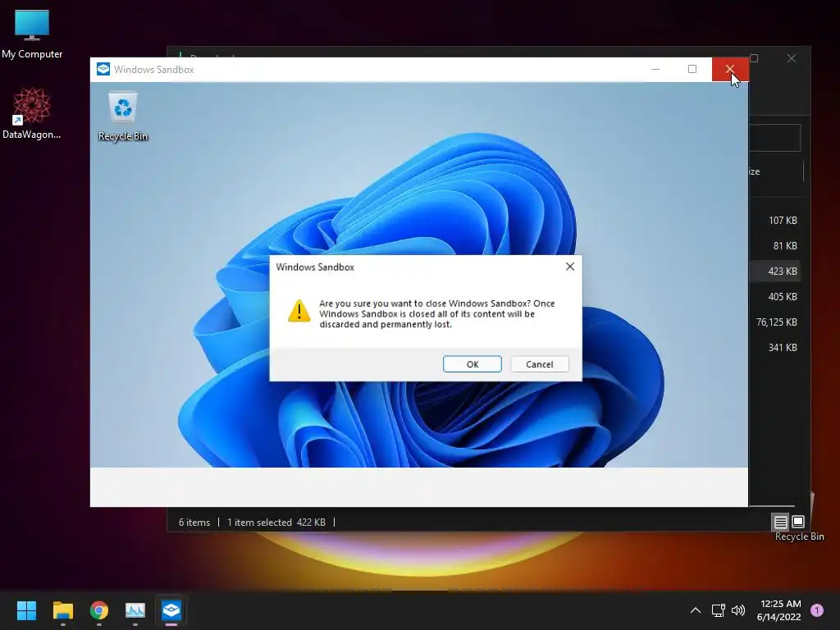
Task: Select the 107 KB file row in Explorer
Action: point(775,220)
